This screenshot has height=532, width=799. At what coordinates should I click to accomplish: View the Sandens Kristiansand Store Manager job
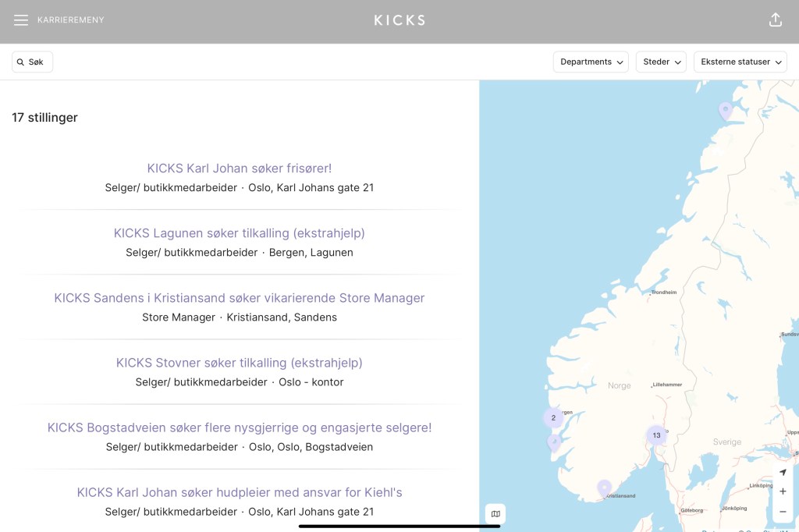coord(240,298)
